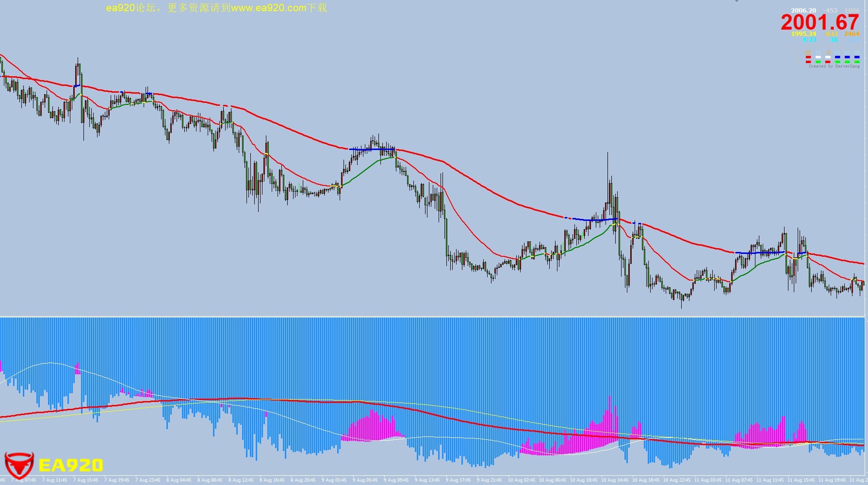Select the 8 Aug 12:45 time marker
868x485 pixels.
[x=241, y=480]
